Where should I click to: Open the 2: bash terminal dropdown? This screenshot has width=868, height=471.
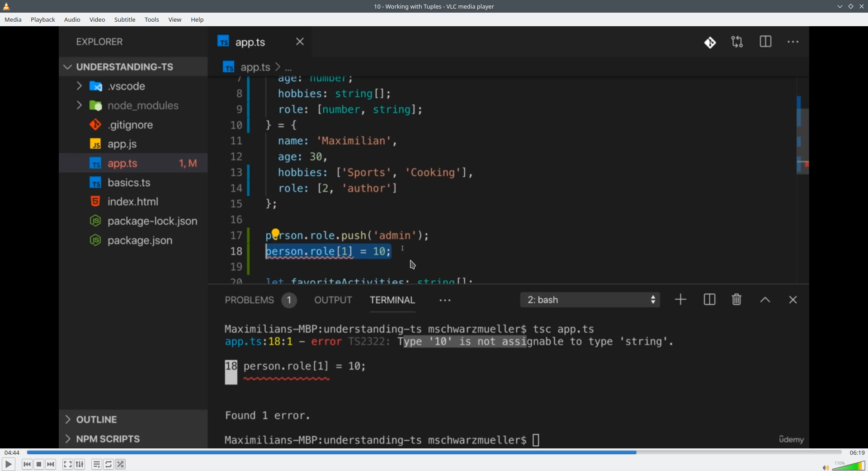tap(590, 300)
